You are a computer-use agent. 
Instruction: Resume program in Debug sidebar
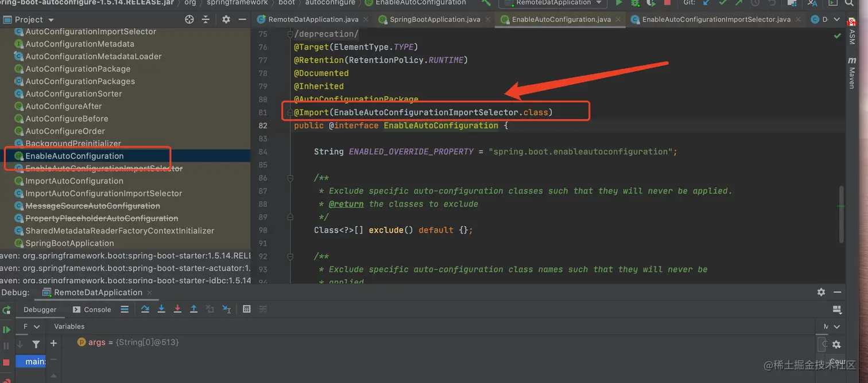coord(6,330)
